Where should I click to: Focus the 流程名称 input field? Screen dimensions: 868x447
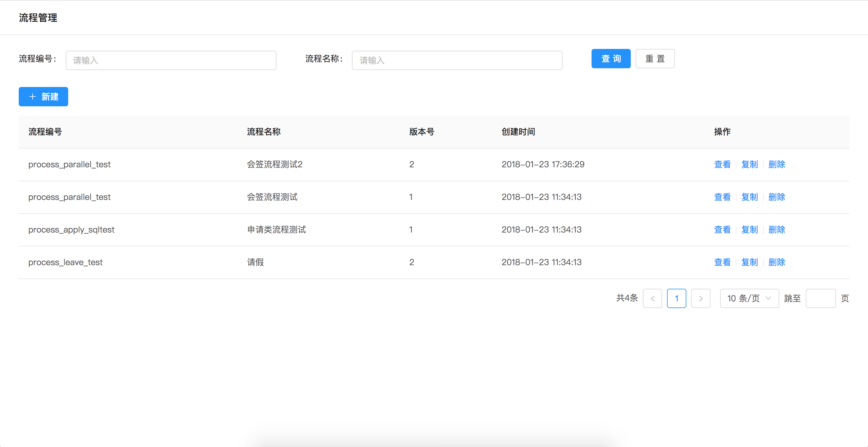[457, 60]
